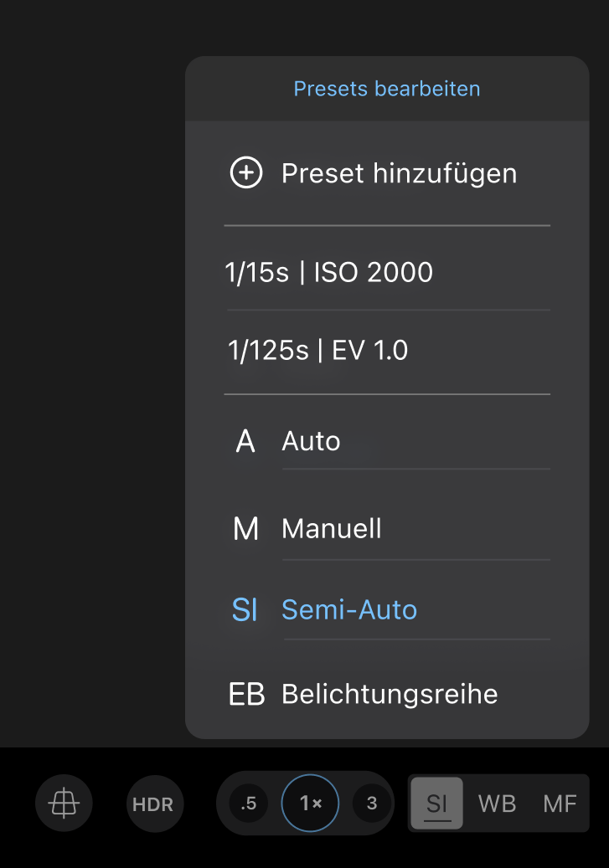Tap Preset hinzufügen to create a preset
The width and height of the screenshot is (609, 868).
point(399,173)
